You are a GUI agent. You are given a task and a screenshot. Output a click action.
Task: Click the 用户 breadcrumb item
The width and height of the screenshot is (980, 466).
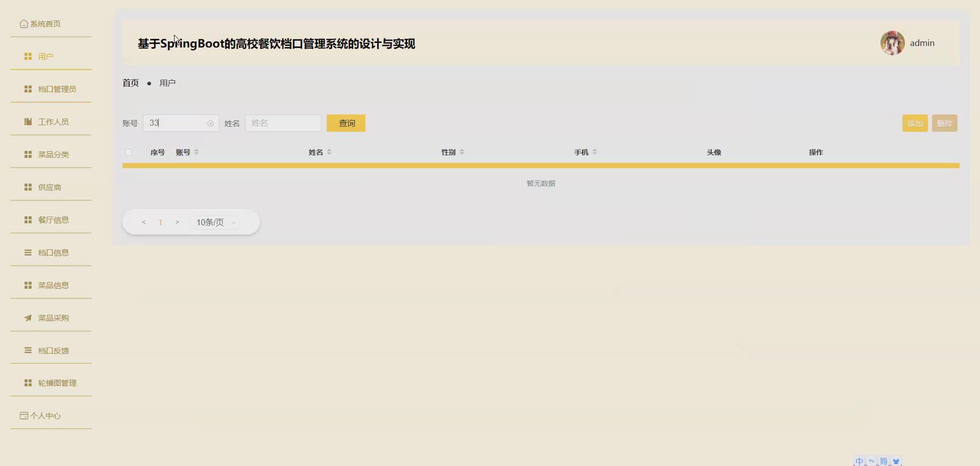tap(167, 83)
